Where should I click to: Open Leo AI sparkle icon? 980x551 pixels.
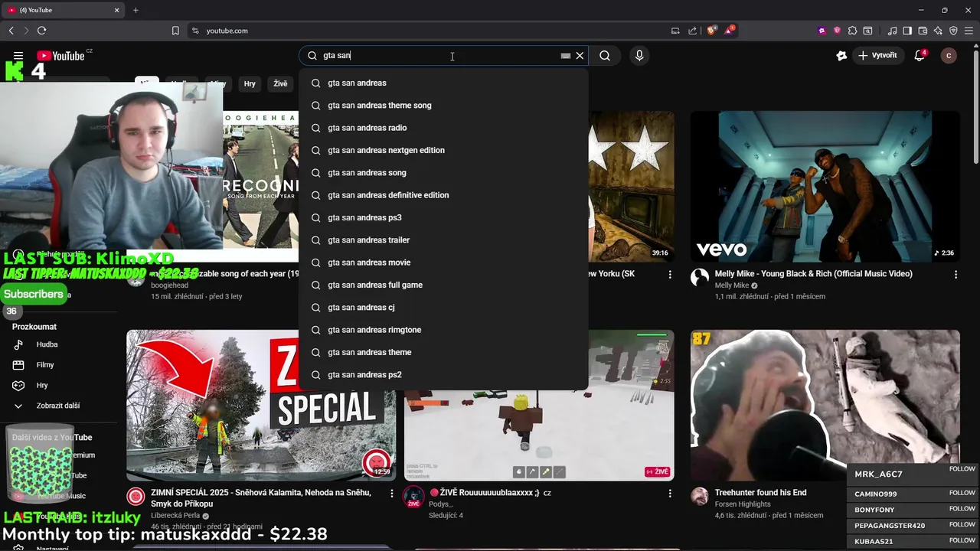938,31
